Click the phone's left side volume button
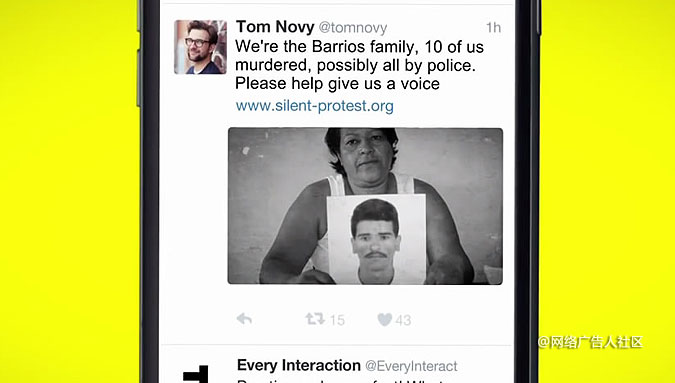Image resolution: width=675 pixels, height=383 pixels. (x=139, y=77)
